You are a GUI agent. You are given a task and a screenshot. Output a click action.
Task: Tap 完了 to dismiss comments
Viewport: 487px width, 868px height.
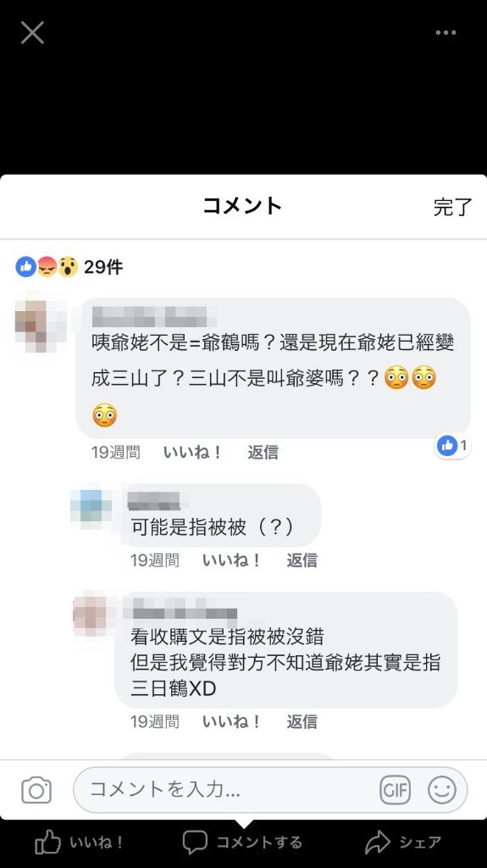pos(452,207)
